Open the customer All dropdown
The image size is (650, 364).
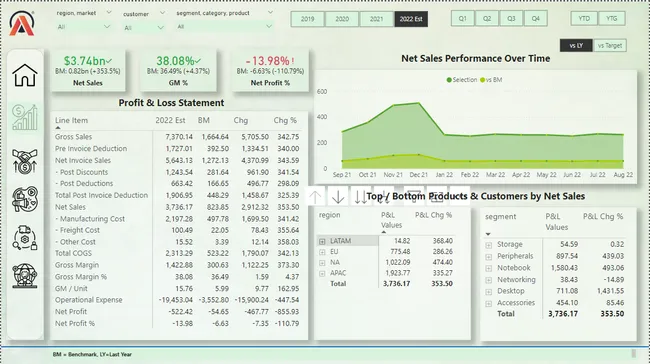click(143, 28)
